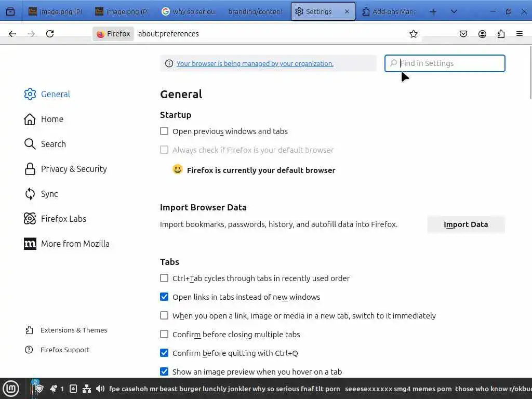The height and width of the screenshot is (399, 532).
Task: Open the network icon in the taskbar
Action: (87, 389)
